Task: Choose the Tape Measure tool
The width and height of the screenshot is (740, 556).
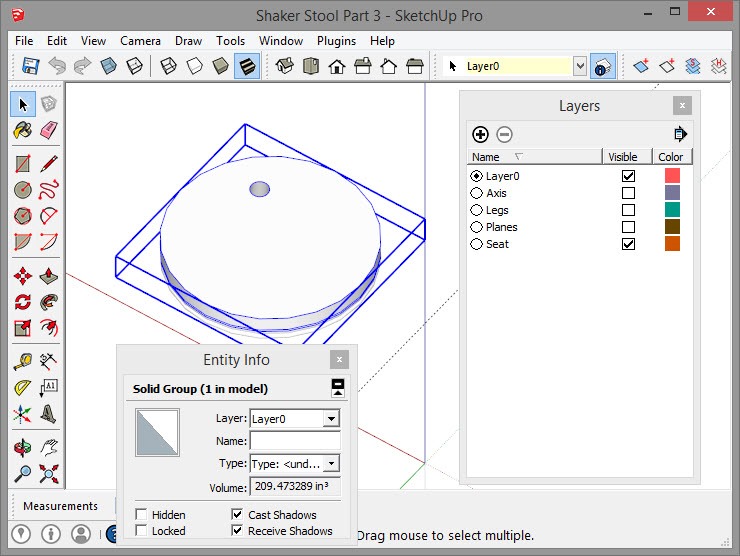Action: pyautogui.click(x=22, y=362)
